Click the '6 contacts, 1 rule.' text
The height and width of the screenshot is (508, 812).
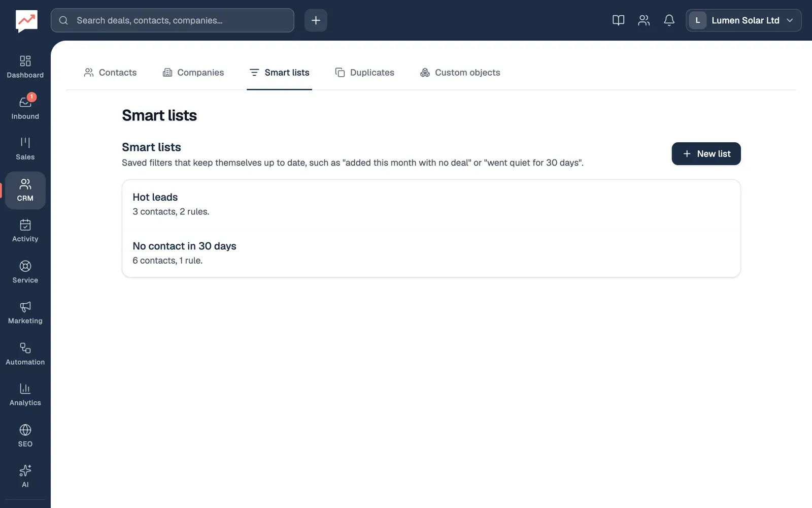pyautogui.click(x=167, y=261)
